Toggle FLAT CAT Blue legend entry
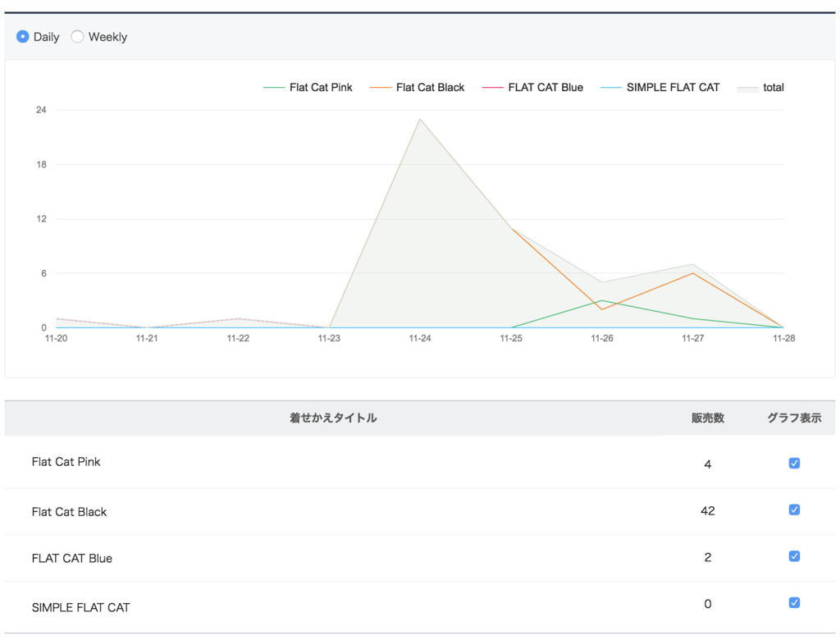The width and height of the screenshot is (840, 640). (x=532, y=87)
